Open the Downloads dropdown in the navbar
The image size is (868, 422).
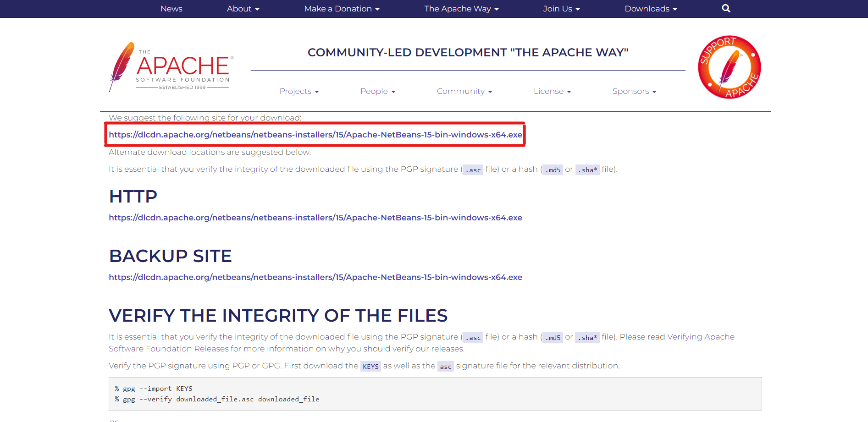point(650,8)
